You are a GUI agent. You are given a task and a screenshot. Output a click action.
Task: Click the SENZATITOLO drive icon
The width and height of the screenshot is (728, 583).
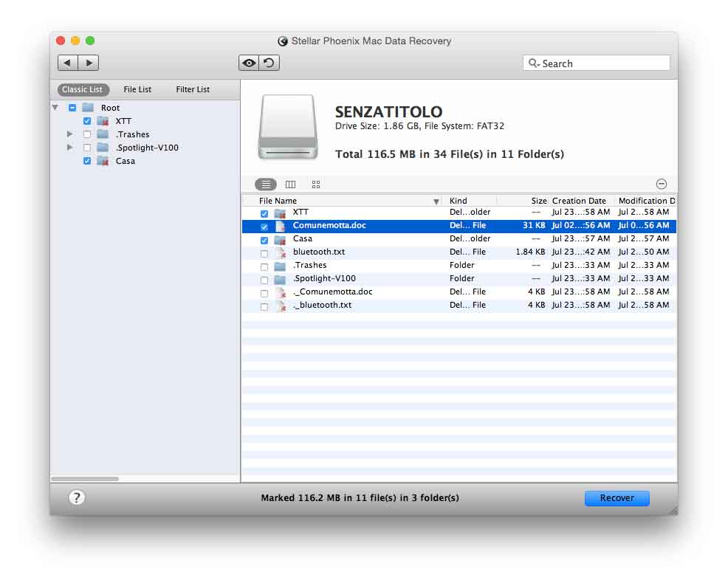(288, 127)
